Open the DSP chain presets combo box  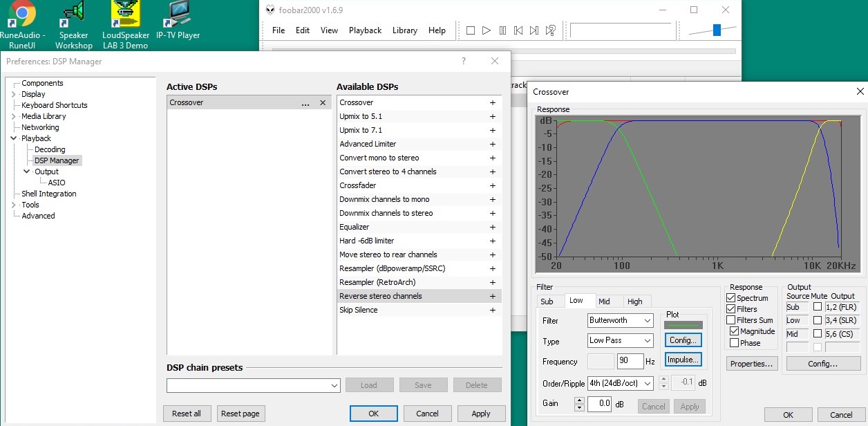(254, 385)
